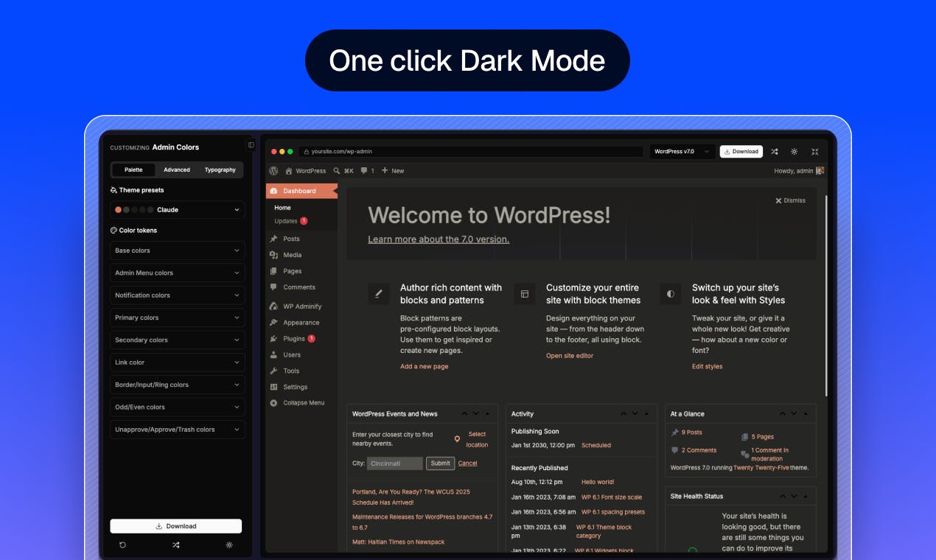Open Plugins in the admin menu
Viewport: 936px width, 560px height.
[x=301, y=338]
